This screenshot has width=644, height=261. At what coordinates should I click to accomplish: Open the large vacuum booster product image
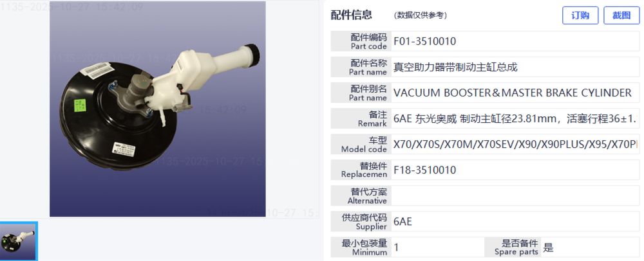tap(157, 109)
